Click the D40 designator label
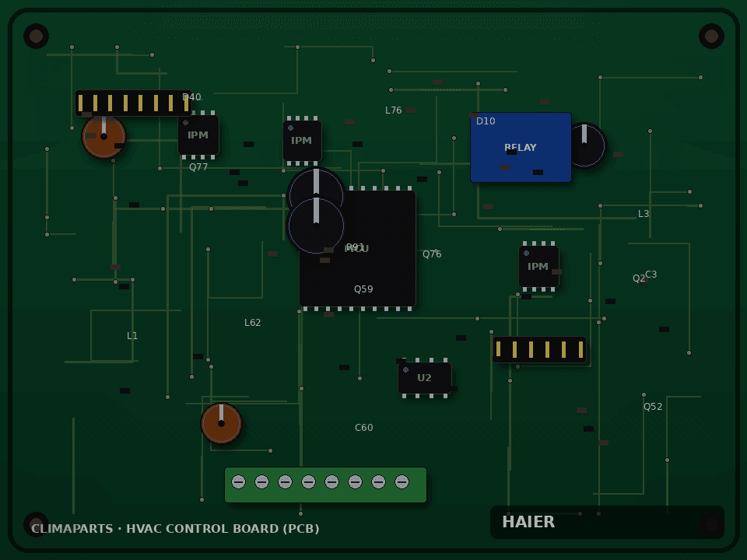The image size is (747, 560). (x=191, y=97)
